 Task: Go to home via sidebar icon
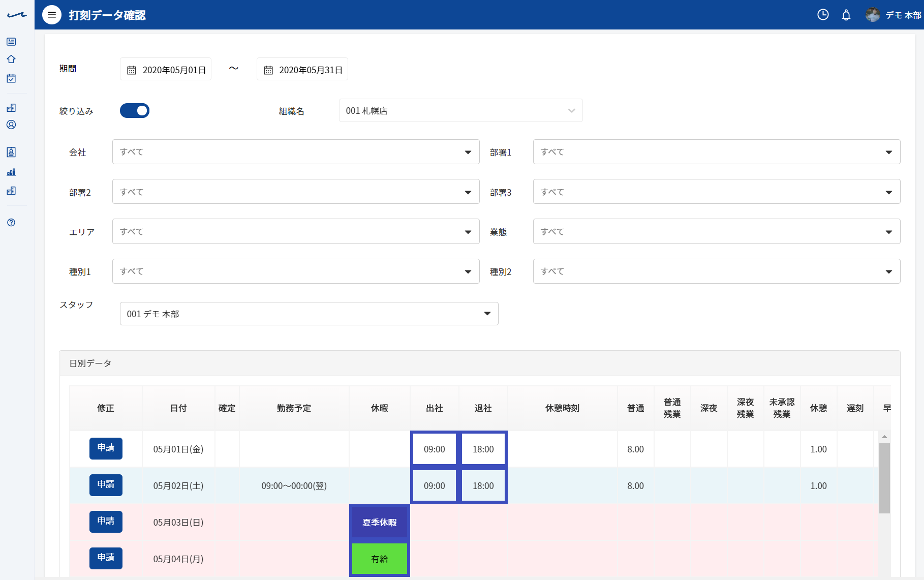11,59
